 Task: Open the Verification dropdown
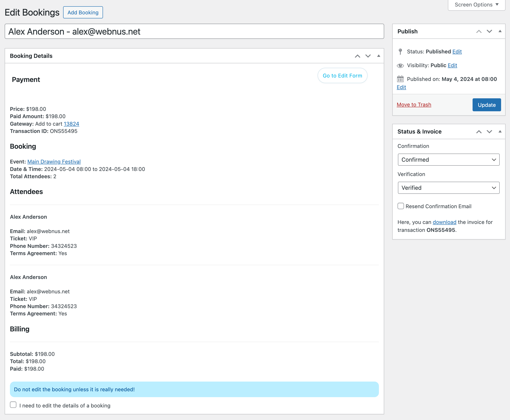(x=449, y=188)
